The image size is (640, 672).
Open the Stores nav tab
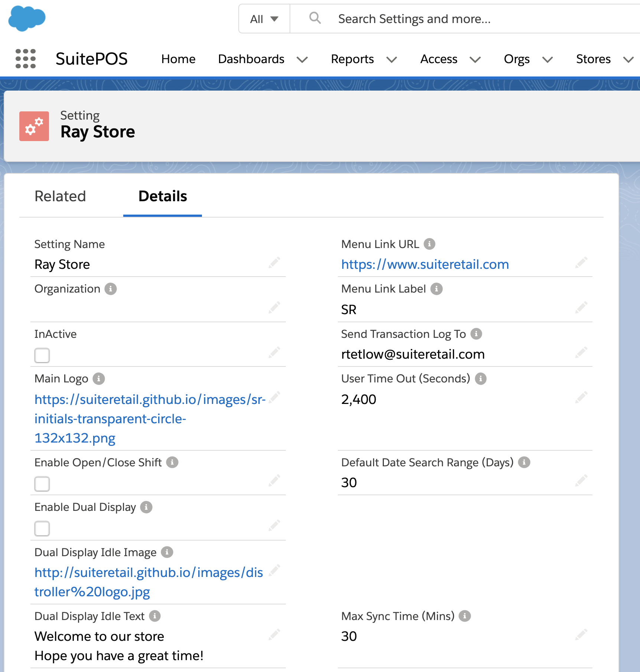click(x=593, y=59)
